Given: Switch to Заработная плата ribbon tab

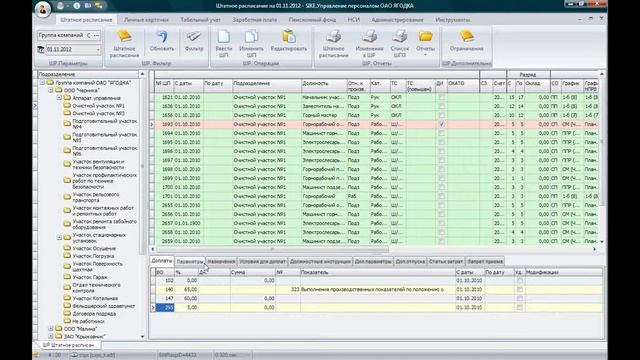Looking at the screenshot, I should click(255, 20).
